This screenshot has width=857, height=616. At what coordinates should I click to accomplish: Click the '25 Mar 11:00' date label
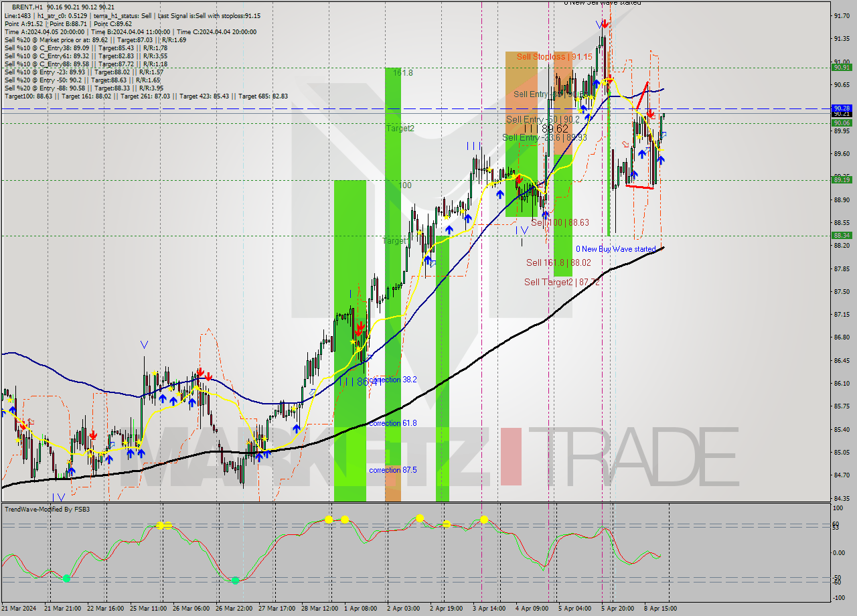[148, 609]
